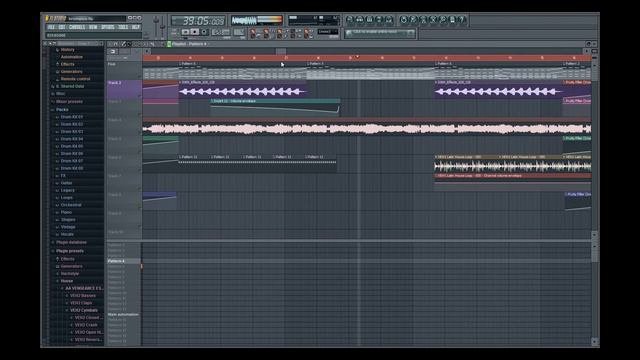Expand the Misc folder
The image size is (640, 360).
pyautogui.click(x=60, y=94)
